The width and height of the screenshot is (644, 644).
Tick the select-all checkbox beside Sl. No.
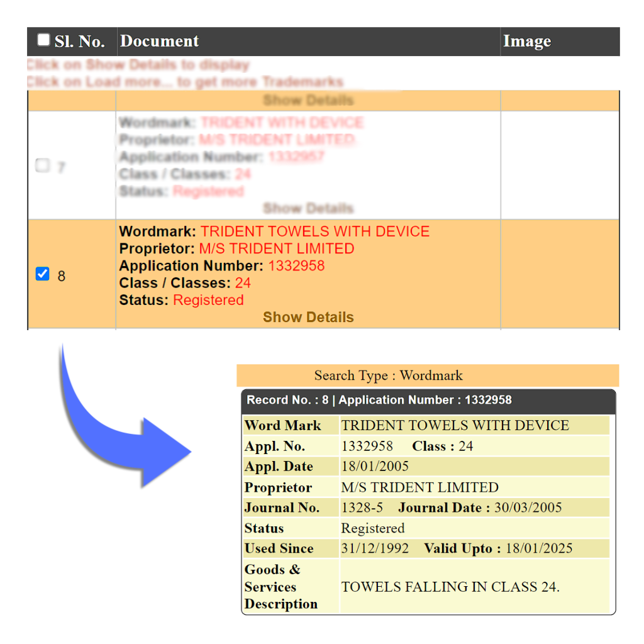[43, 40]
